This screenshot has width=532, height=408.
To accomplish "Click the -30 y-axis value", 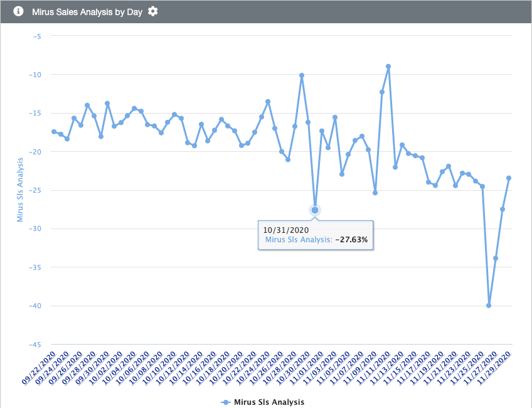I will click(35, 228).
